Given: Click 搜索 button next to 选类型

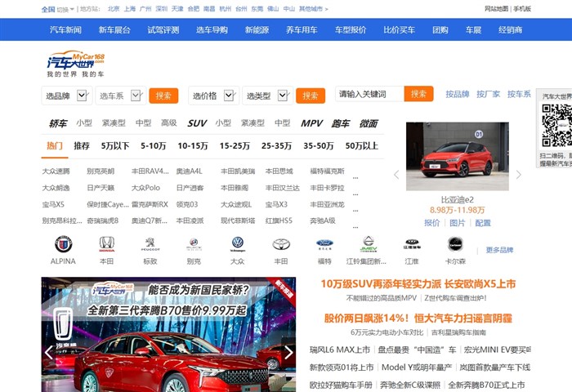Looking at the screenshot, I should (x=311, y=96).
